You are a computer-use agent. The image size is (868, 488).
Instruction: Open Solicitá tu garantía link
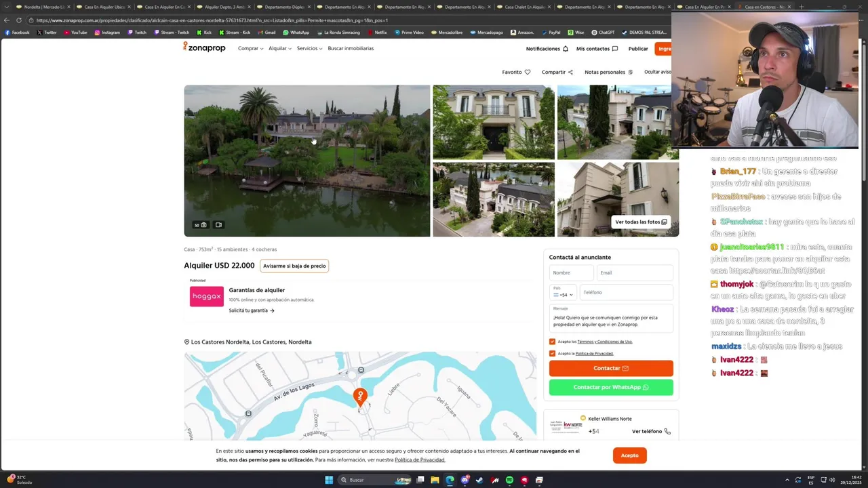252,310
